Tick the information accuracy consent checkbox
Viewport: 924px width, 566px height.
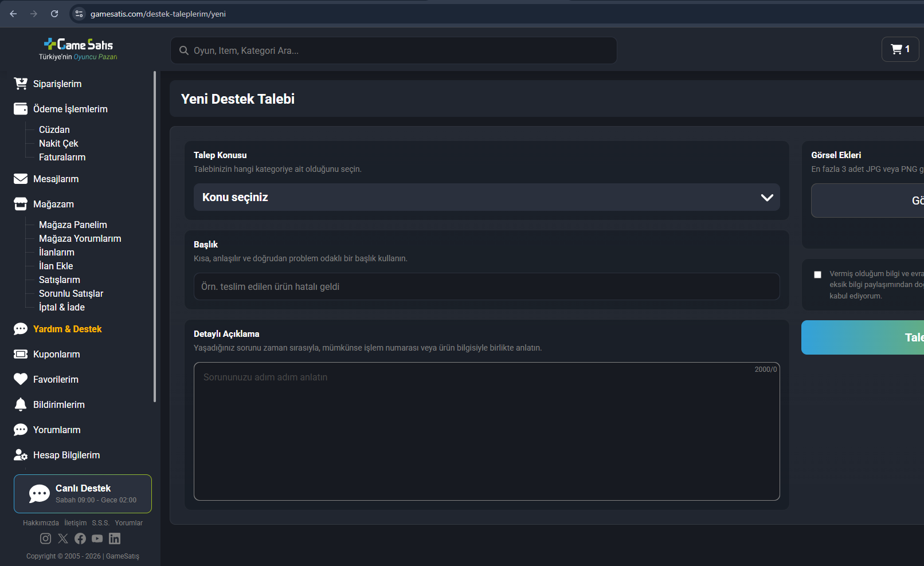817,274
